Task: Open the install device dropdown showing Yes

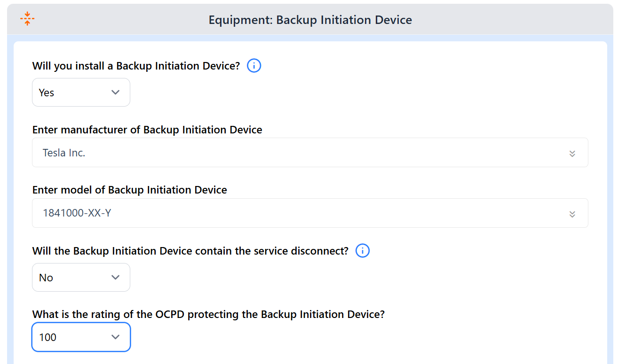Action: click(x=81, y=93)
